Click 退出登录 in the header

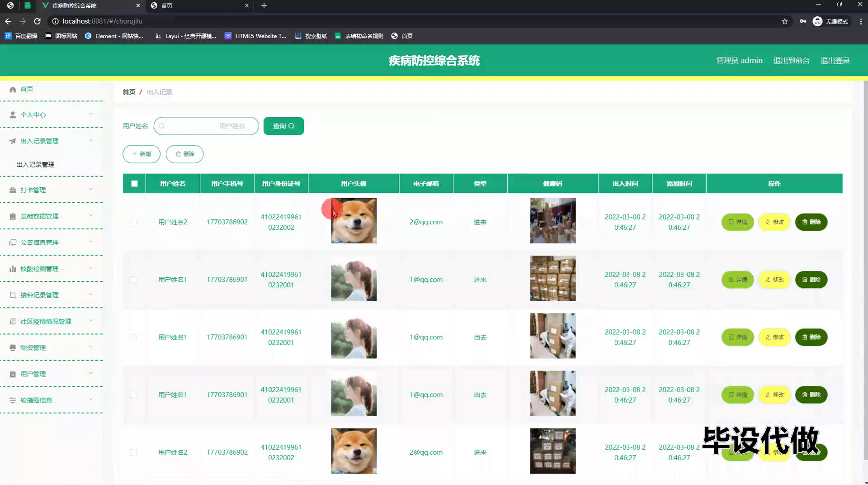pos(835,61)
